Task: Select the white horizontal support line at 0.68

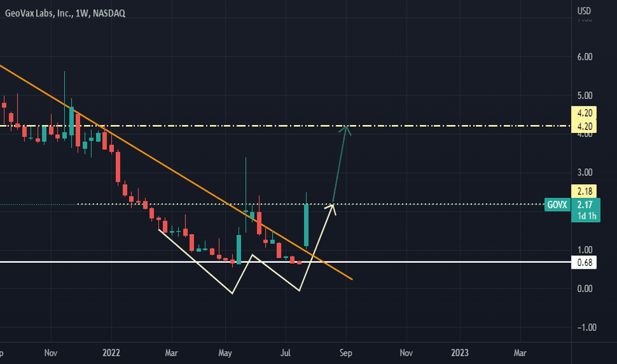Action: [x=286, y=261]
